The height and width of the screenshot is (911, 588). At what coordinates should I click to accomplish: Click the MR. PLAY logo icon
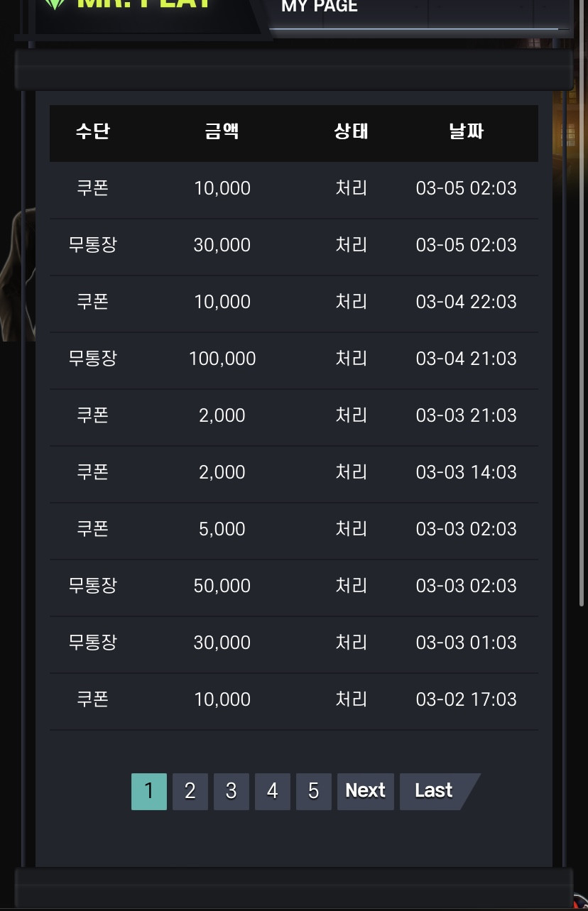coord(54,4)
